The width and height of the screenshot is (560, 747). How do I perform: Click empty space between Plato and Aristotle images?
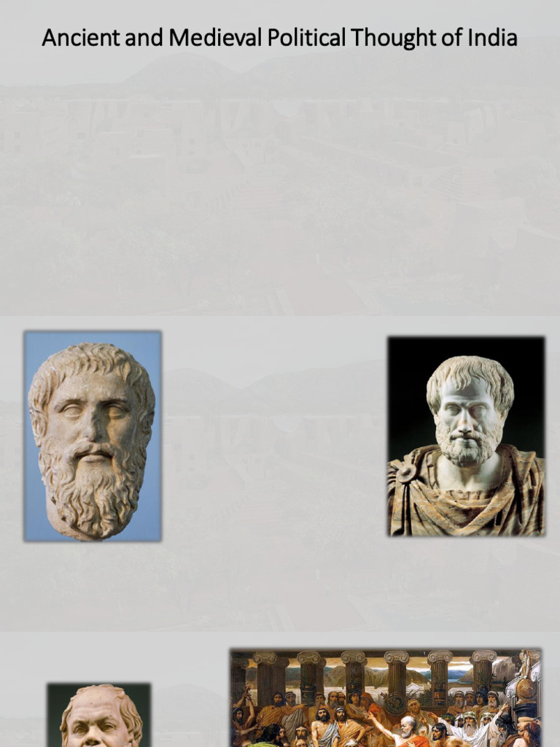[274, 436]
